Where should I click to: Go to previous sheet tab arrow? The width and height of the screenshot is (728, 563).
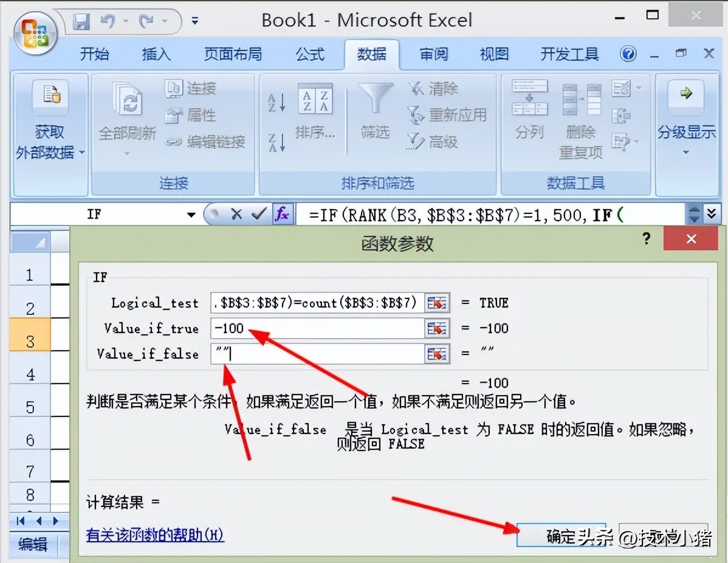(38, 520)
